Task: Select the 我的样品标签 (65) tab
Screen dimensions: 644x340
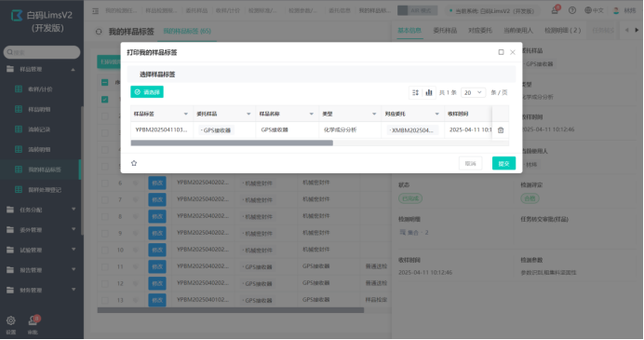Action: (x=187, y=32)
